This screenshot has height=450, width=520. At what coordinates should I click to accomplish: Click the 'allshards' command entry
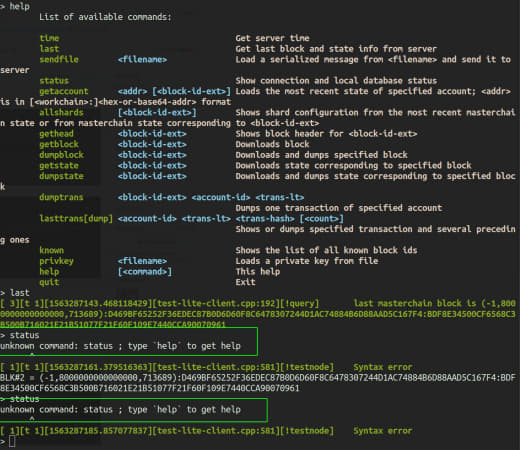click(61, 112)
